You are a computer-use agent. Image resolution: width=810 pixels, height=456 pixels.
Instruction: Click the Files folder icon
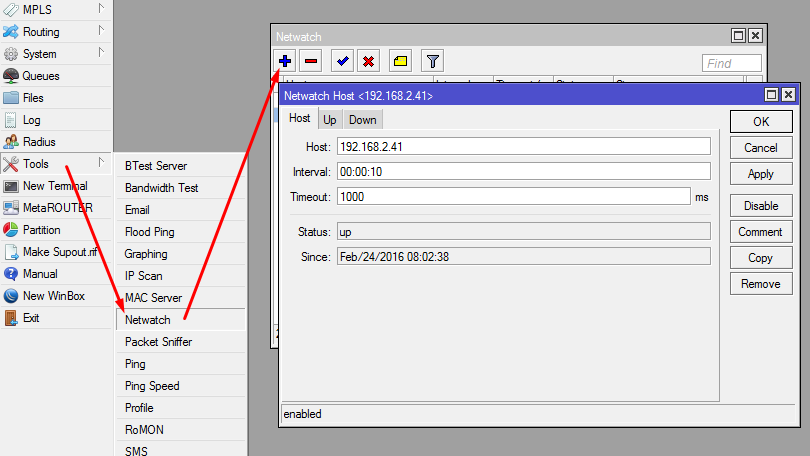coord(10,98)
